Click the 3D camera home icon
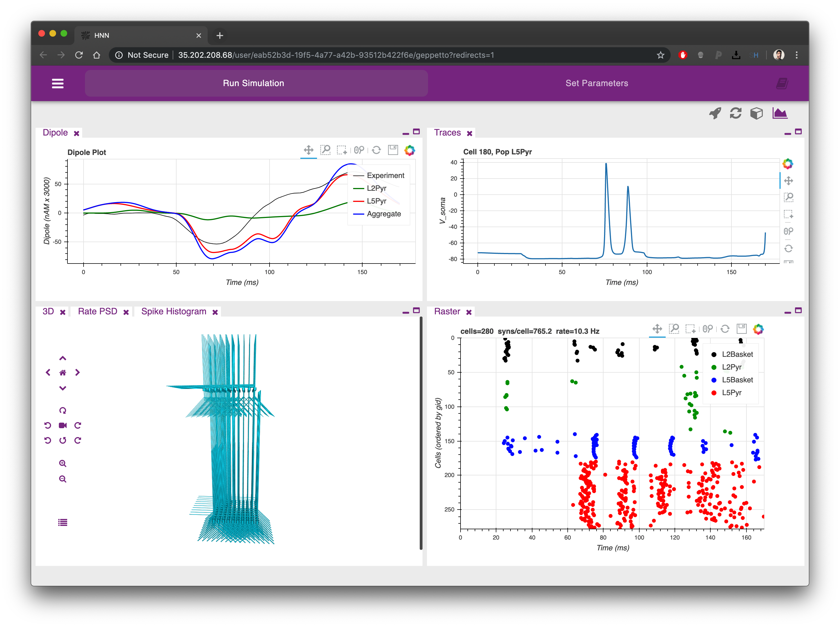This screenshot has height=627, width=840. [x=63, y=373]
